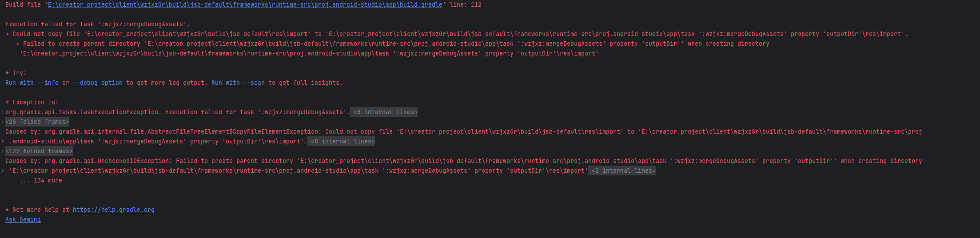The width and height of the screenshot is (980, 238).
Task: Expand "<8 internal lines>" after the TaskExecutionException message
Action: point(385,112)
